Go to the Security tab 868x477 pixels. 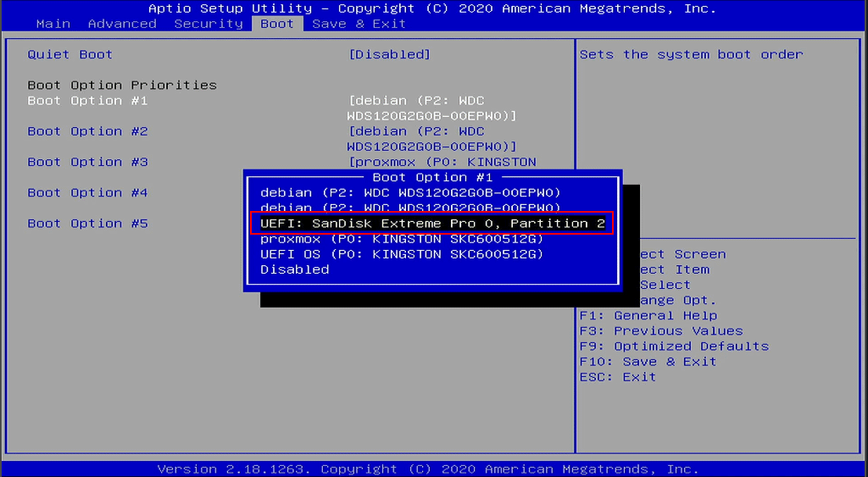click(x=209, y=24)
